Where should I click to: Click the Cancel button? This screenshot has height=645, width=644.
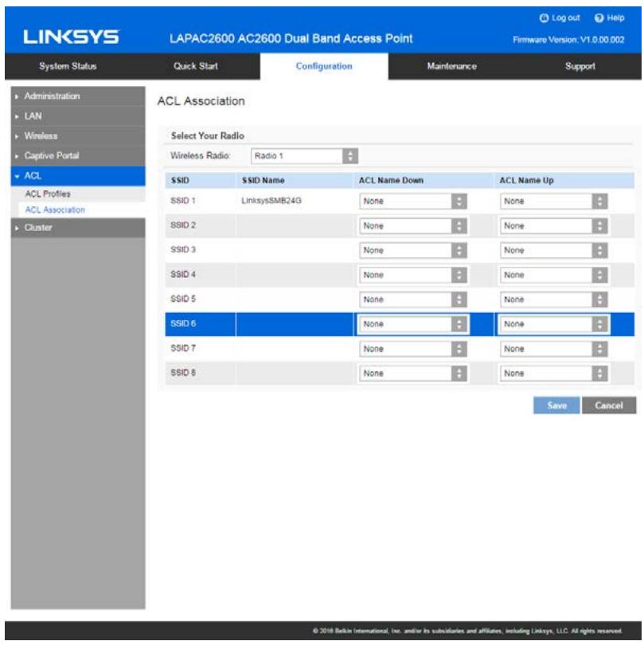click(x=609, y=405)
